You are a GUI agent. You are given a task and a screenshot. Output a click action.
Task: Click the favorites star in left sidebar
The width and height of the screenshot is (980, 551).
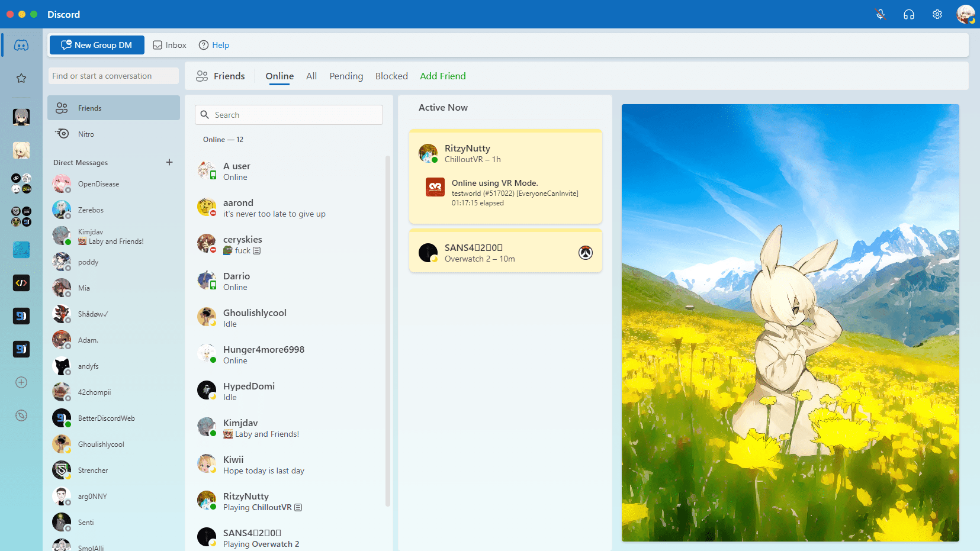click(x=21, y=78)
